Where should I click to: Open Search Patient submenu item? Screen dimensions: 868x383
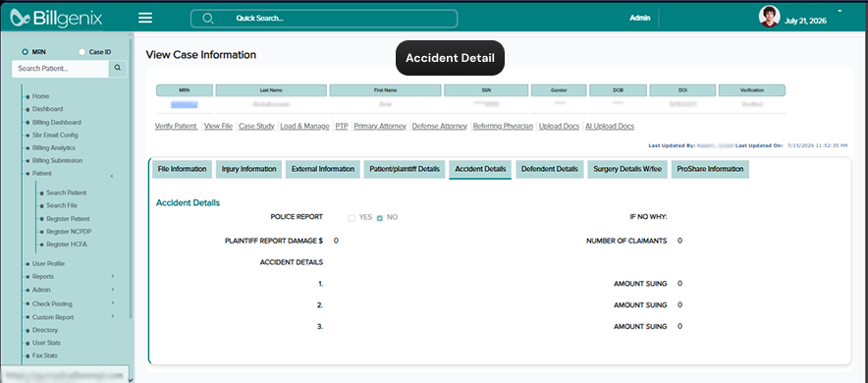click(x=67, y=193)
